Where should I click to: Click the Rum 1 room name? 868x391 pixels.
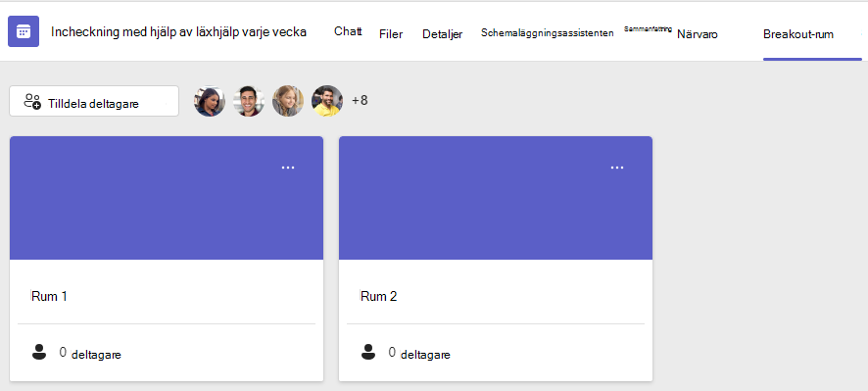pos(49,296)
